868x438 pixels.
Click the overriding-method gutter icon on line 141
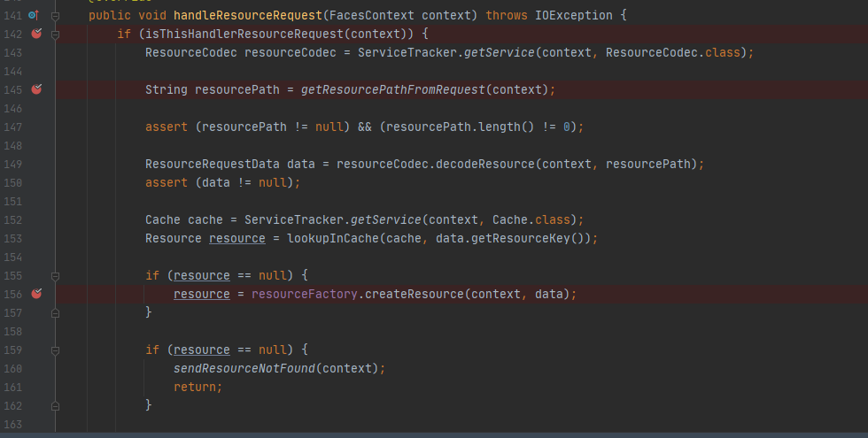(34, 15)
